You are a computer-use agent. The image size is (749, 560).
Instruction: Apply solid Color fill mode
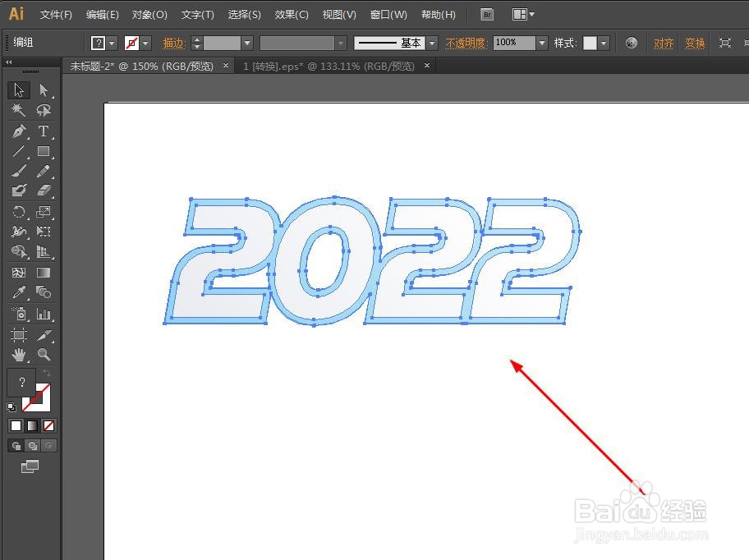pyautogui.click(x=16, y=425)
